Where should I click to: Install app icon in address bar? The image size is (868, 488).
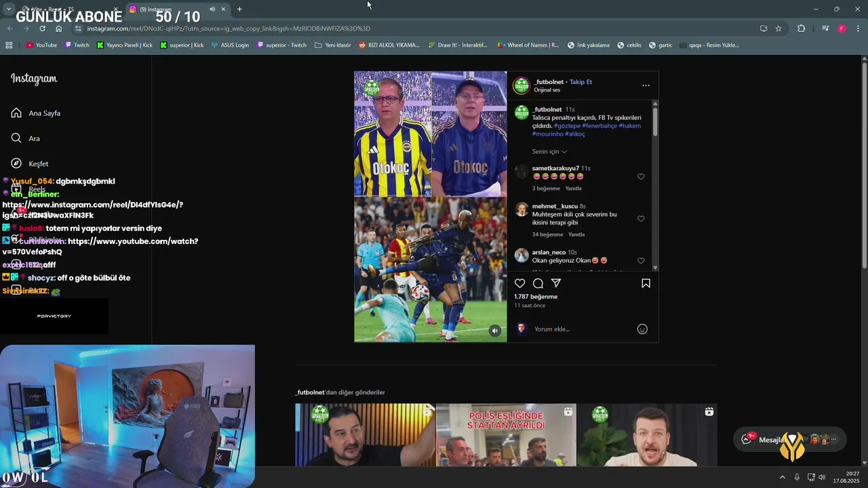coord(764,28)
